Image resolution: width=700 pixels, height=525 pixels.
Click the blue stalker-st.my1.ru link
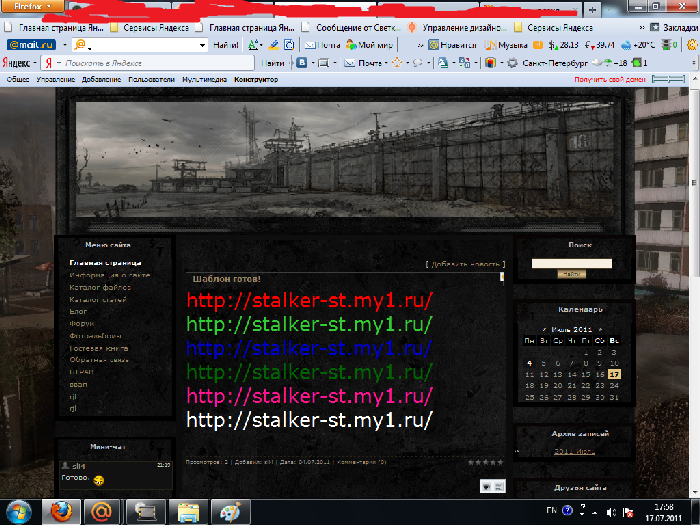click(x=309, y=348)
